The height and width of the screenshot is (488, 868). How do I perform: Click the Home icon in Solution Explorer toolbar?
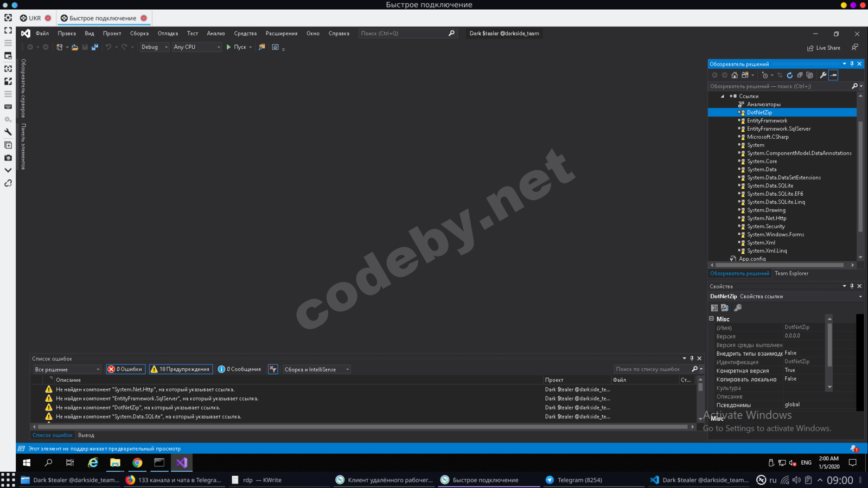(x=735, y=75)
